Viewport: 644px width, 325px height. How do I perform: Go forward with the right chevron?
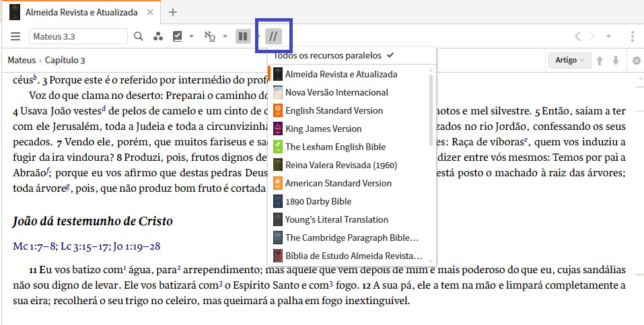pyautogui.click(x=592, y=36)
